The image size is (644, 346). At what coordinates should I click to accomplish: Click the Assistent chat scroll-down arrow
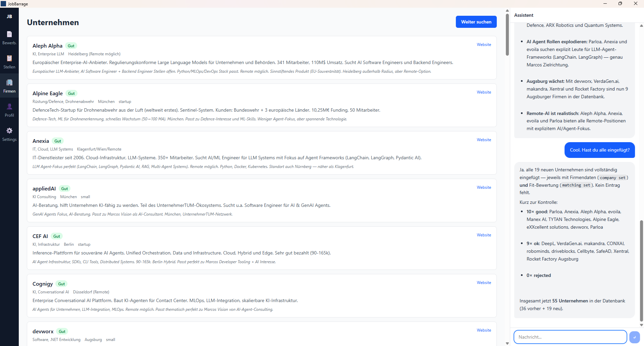tap(641, 325)
